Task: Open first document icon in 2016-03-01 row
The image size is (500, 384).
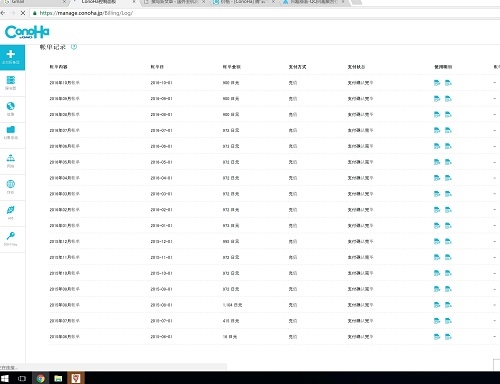Action: (437, 194)
